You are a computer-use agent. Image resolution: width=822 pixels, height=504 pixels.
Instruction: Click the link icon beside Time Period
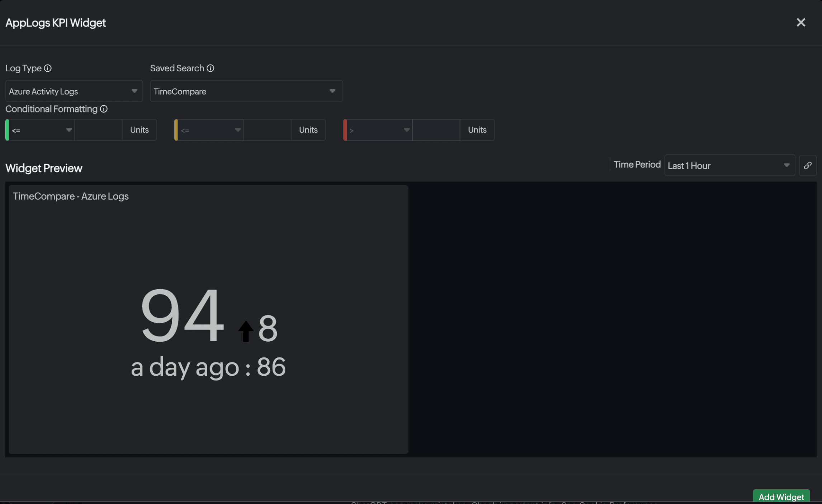(808, 165)
